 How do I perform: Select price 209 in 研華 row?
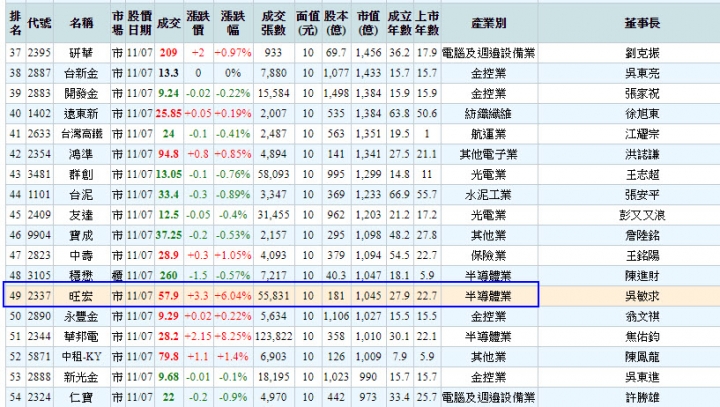(x=169, y=53)
